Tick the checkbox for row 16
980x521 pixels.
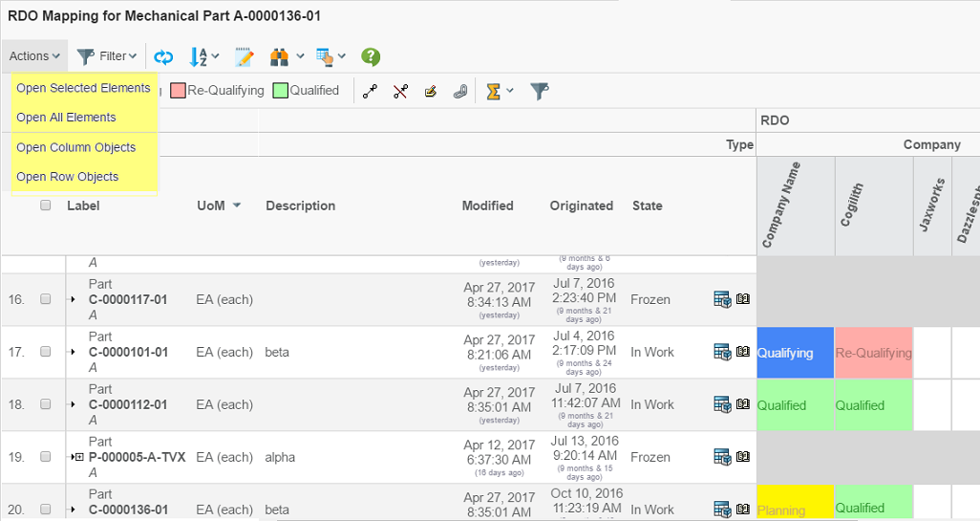pos(45,299)
